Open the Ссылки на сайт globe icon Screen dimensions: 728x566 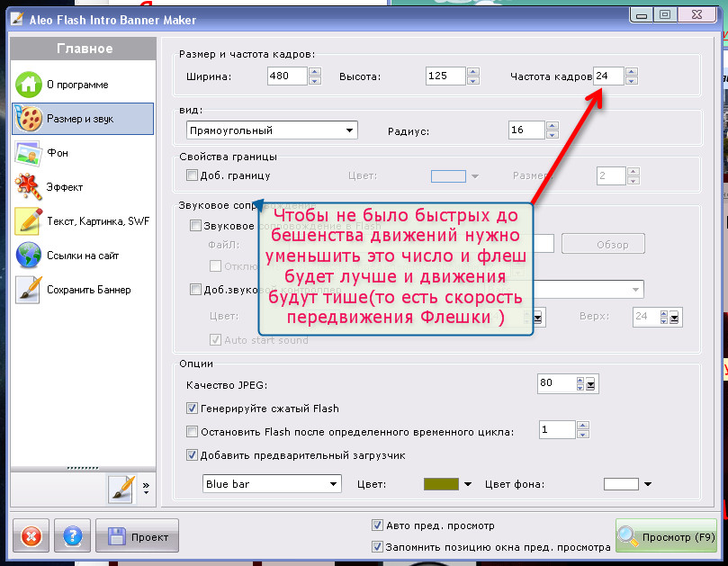click(x=28, y=256)
